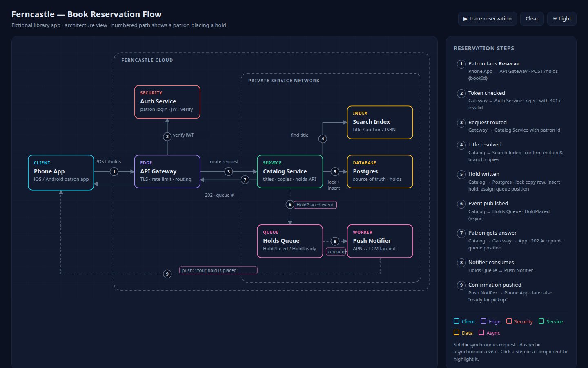Start the Trace reservation animation

pos(488,19)
